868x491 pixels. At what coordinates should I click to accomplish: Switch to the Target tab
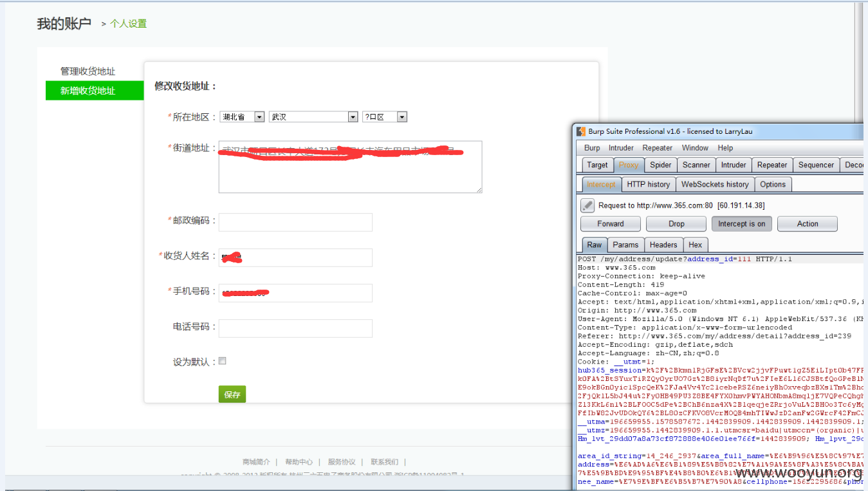pos(597,165)
